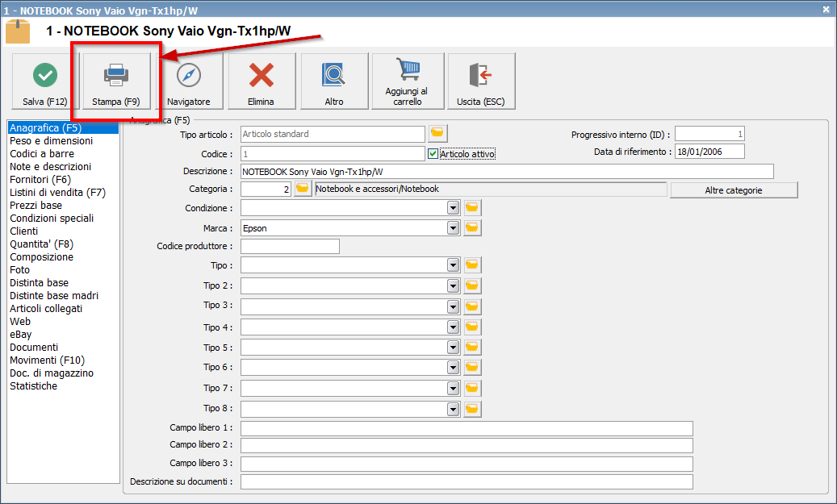Expand the Tipo 5 dropdown
The width and height of the screenshot is (837, 504).
[453, 348]
